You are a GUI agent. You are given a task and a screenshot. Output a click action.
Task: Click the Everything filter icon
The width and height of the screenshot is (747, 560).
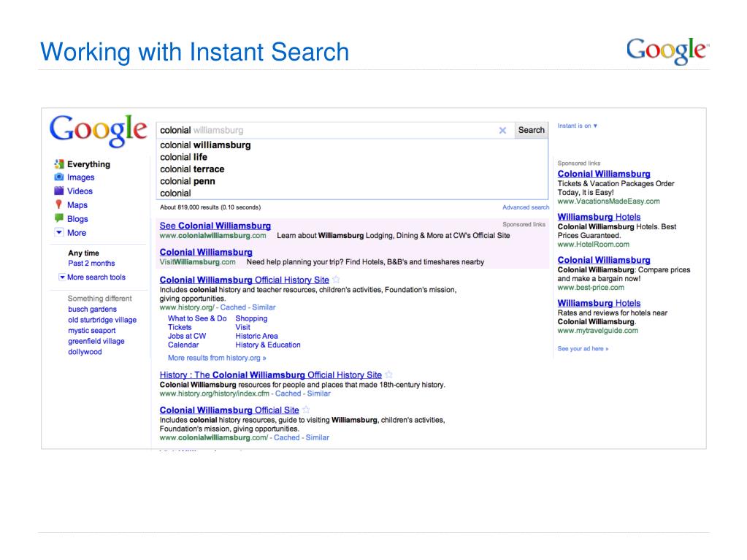pos(59,164)
